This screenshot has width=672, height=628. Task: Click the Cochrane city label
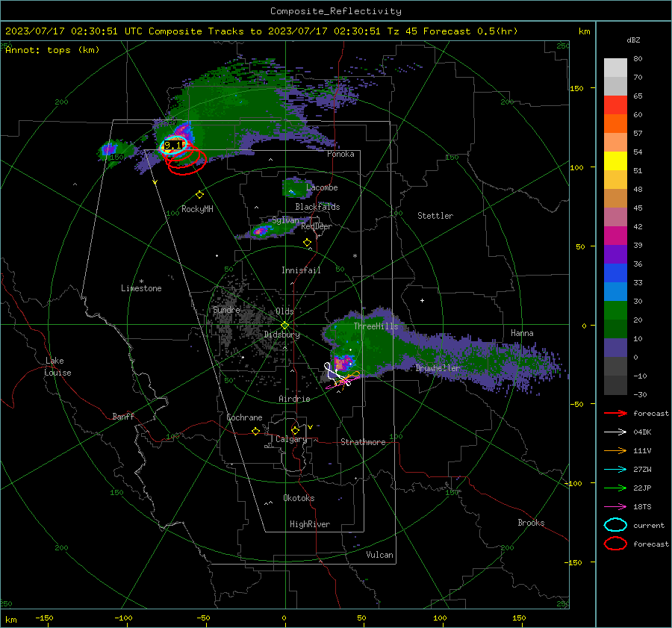[244, 417]
